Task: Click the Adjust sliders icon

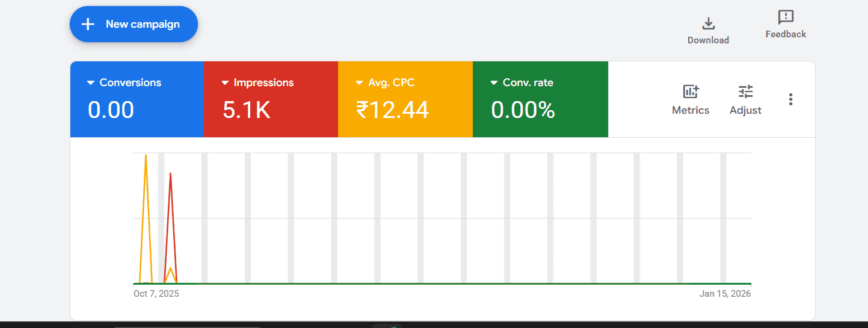Action: point(746,91)
